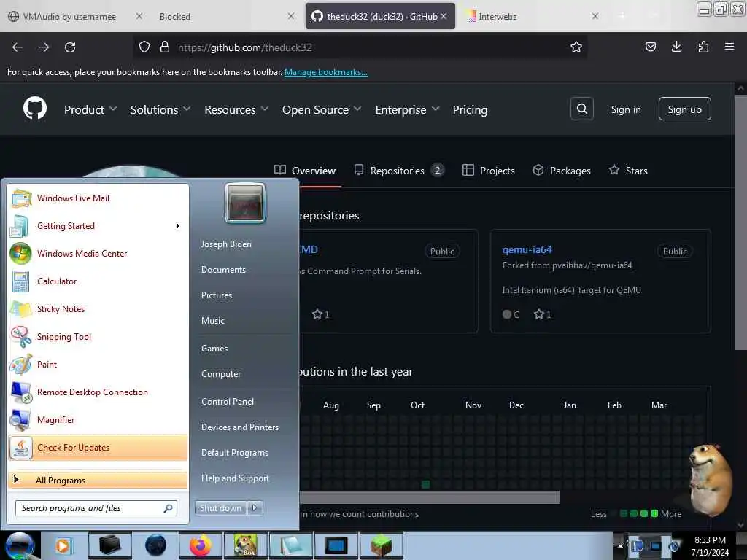
Task: Open the Firefox hamburger menu
Action: (729, 47)
